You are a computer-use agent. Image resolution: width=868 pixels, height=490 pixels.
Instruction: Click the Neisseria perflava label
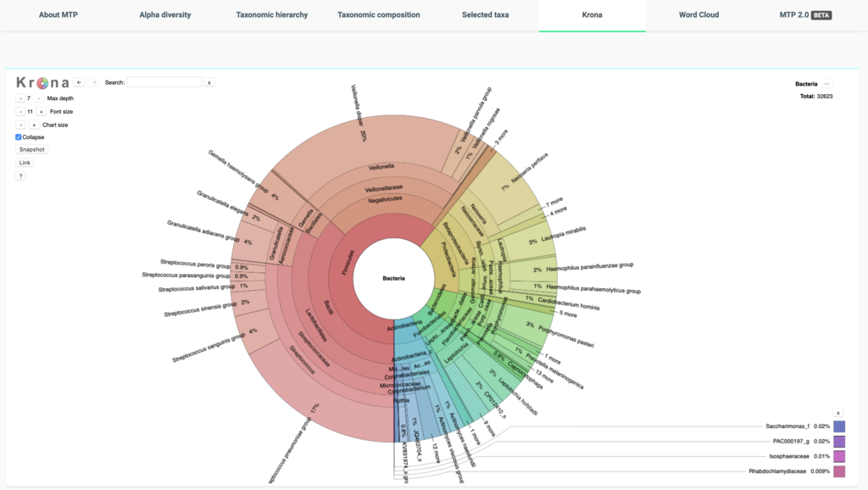(530, 169)
